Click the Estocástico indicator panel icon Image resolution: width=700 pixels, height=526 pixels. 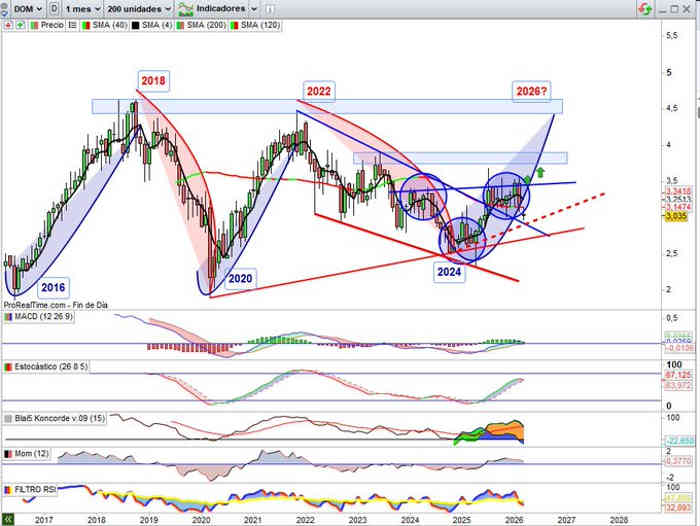[x=7, y=368]
